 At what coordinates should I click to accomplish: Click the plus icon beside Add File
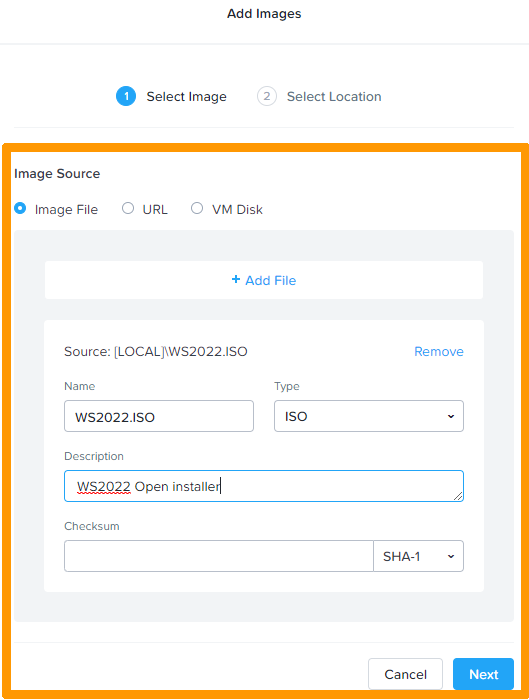pos(236,279)
